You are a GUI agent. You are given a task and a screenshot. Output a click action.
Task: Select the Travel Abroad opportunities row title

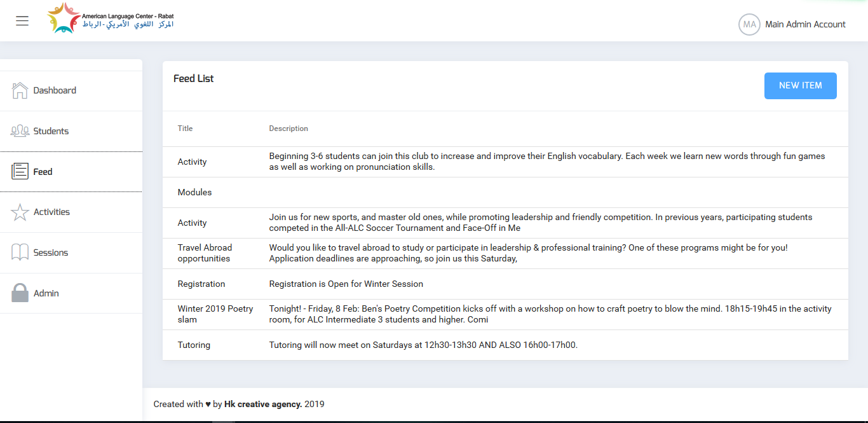pyautogui.click(x=205, y=253)
